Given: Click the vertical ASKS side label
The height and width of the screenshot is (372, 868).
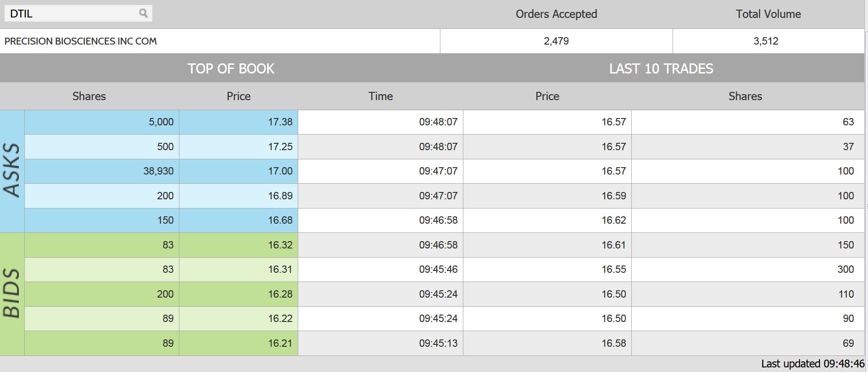Looking at the screenshot, I should click(12, 171).
